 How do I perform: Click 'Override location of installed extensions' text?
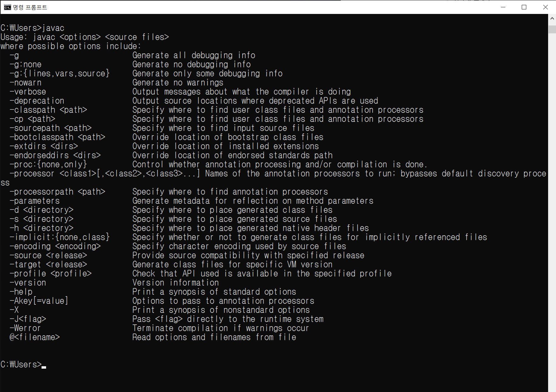[226, 146]
